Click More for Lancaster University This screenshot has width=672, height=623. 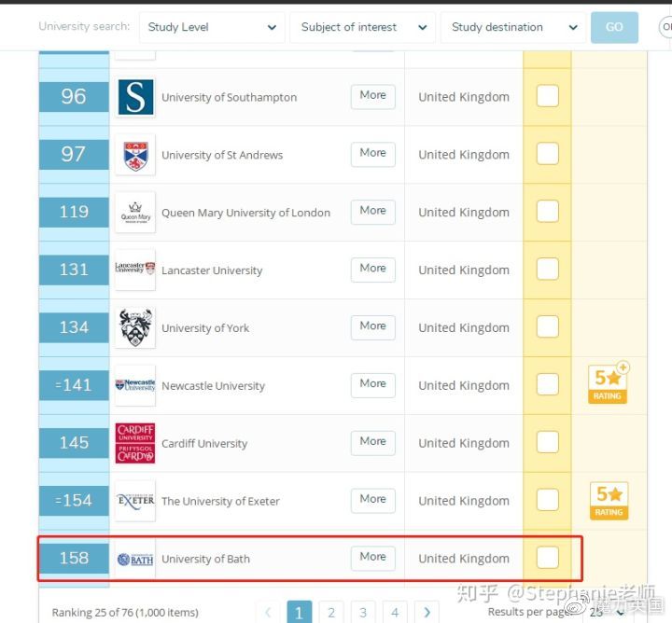coord(372,269)
